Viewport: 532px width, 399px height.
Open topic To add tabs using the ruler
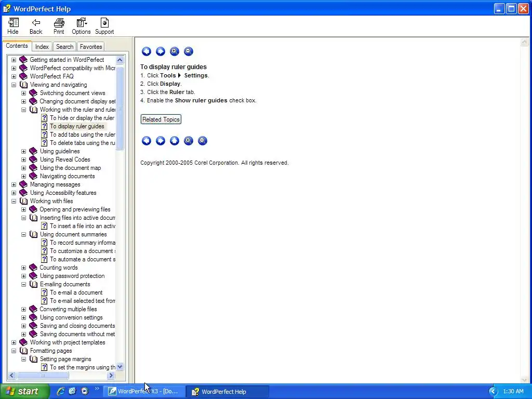click(x=83, y=135)
